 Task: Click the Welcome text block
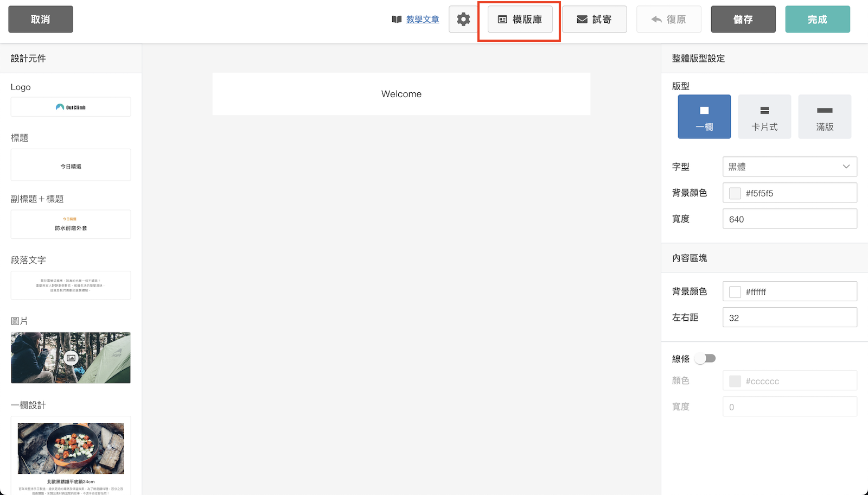401,94
